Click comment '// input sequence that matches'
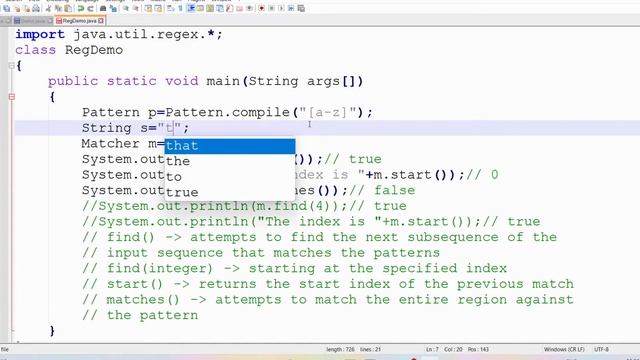640x360 pixels. coord(261,253)
